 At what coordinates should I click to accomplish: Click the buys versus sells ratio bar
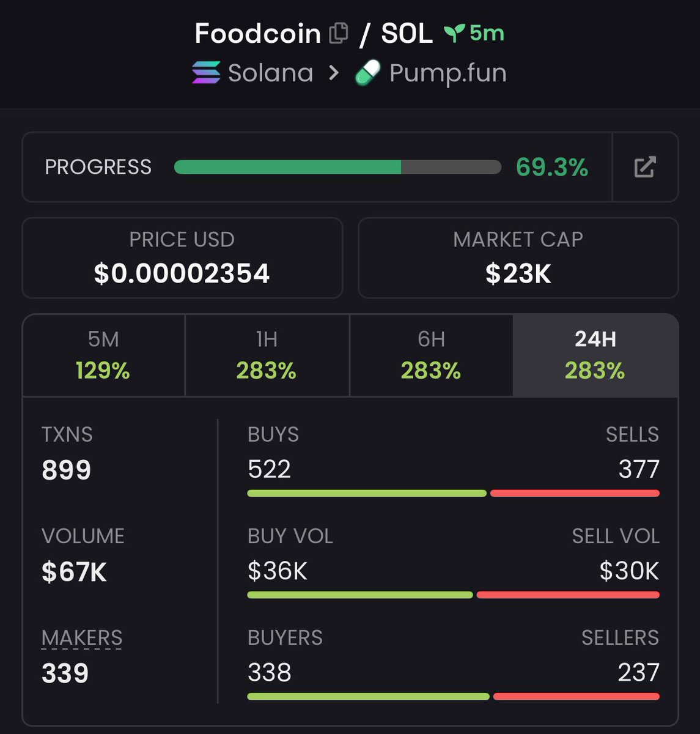pyautogui.click(x=453, y=493)
